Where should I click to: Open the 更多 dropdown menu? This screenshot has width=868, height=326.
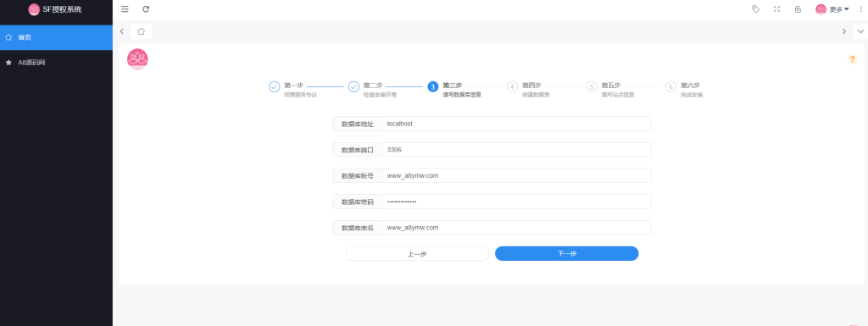tap(839, 9)
